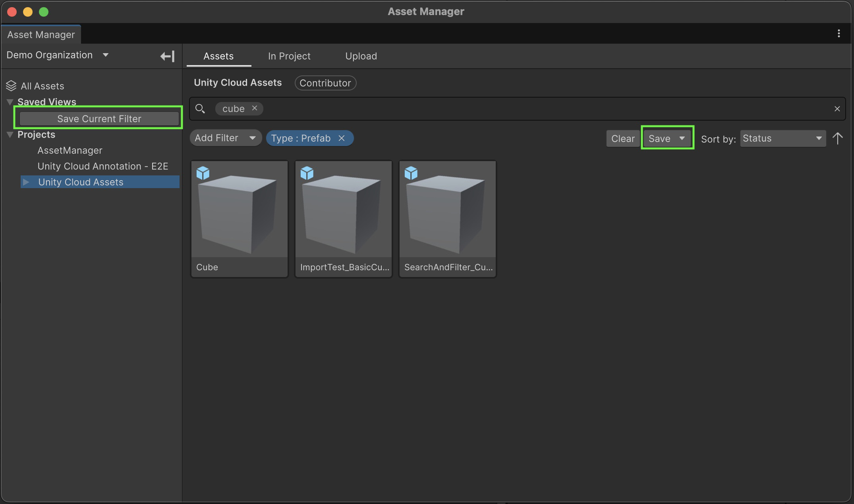Open the Sort by Status dropdown
The image size is (854, 504).
[783, 139]
